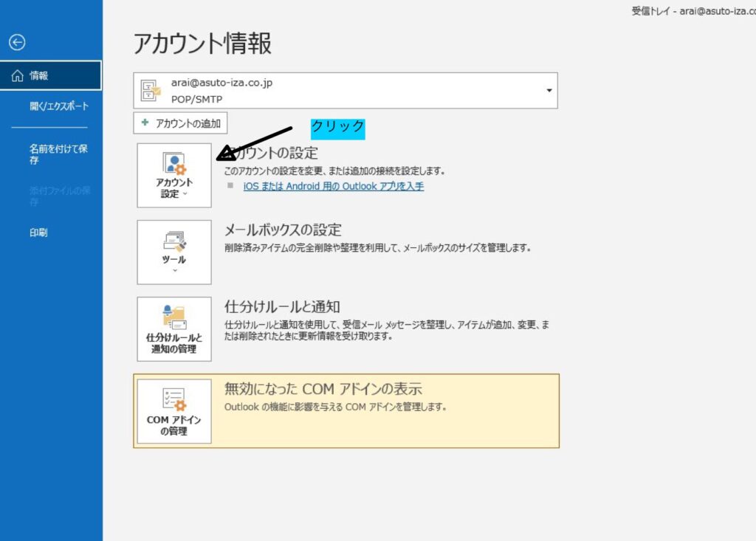This screenshot has height=541, width=756.
Task: Click the アカウント設定 person-gear icon
Action: tap(174, 164)
